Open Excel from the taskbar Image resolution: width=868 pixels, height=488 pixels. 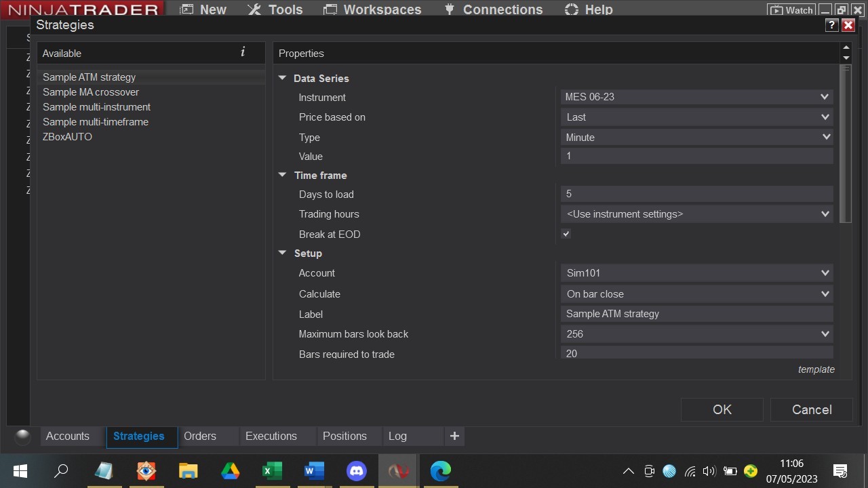(x=272, y=471)
